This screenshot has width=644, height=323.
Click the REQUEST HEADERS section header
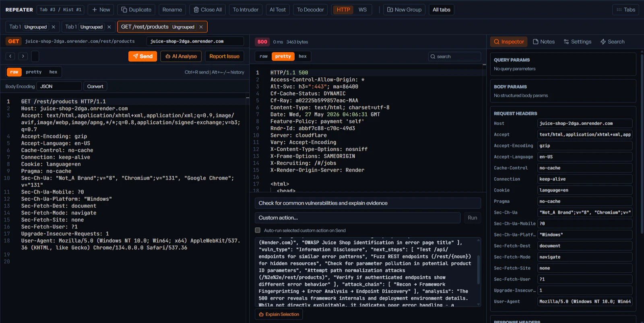point(515,113)
